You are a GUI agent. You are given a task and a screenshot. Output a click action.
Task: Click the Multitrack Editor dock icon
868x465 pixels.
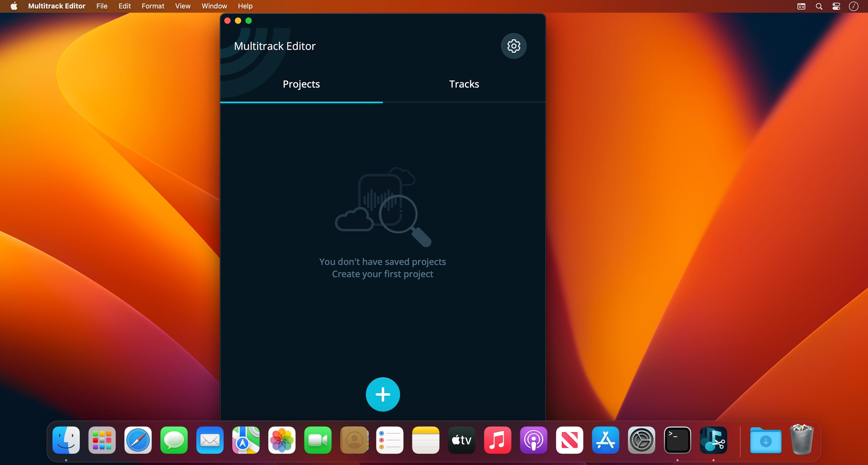(x=713, y=440)
